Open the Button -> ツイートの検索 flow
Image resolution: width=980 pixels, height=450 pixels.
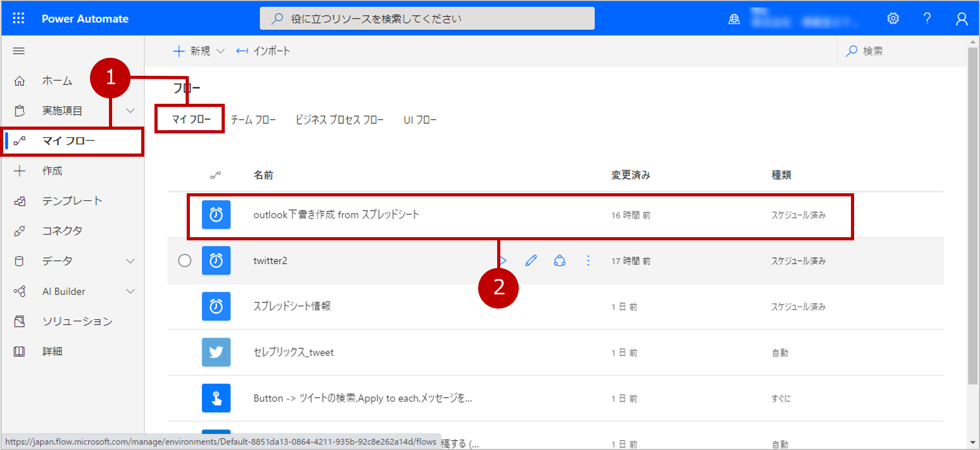click(x=363, y=398)
